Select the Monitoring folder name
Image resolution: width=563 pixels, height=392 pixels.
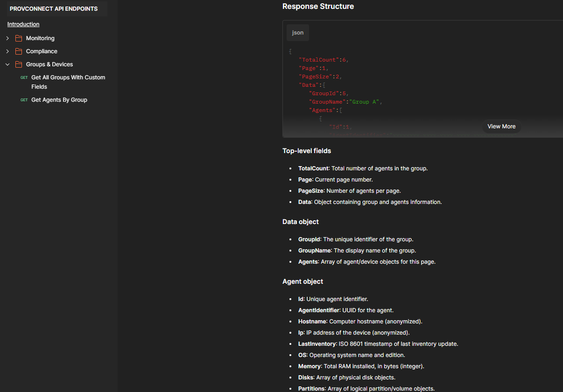coord(40,38)
